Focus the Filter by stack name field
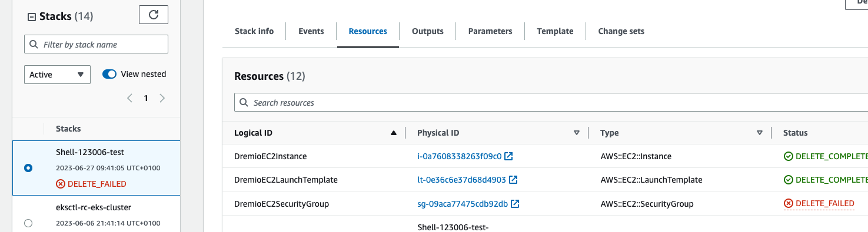 pos(96,44)
